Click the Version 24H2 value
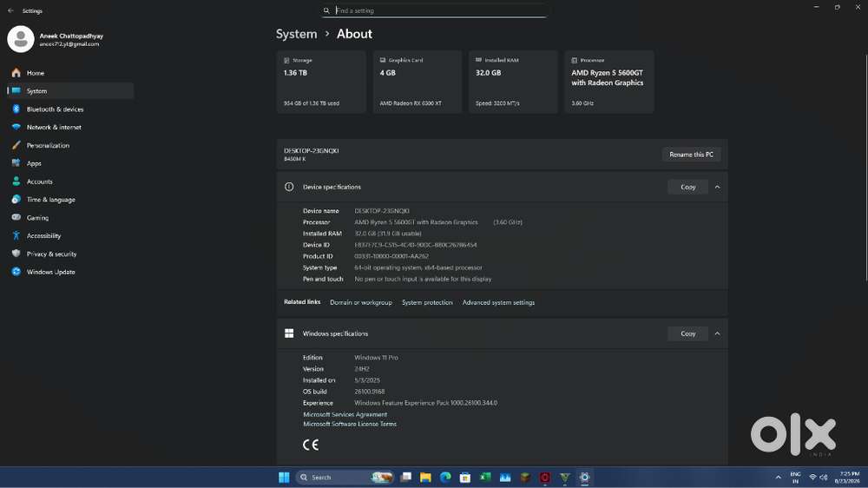The width and height of the screenshot is (868, 488). [361, 369]
